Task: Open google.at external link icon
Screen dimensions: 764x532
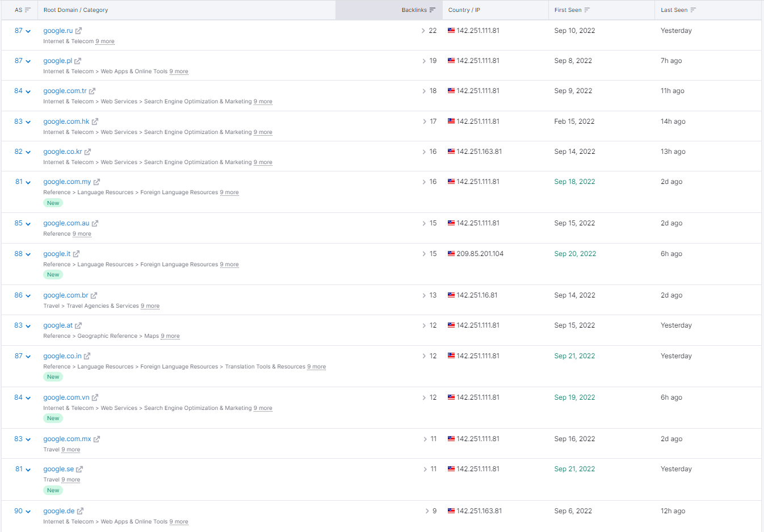Action: (x=78, y=325)
